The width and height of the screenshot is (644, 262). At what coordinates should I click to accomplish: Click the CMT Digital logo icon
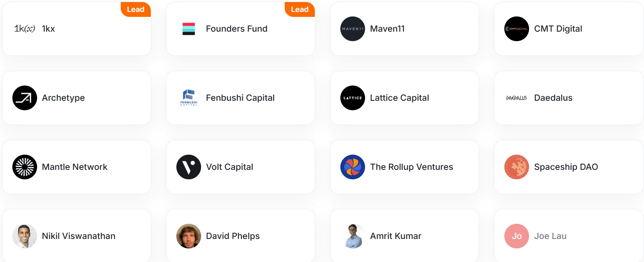(517, 29)
